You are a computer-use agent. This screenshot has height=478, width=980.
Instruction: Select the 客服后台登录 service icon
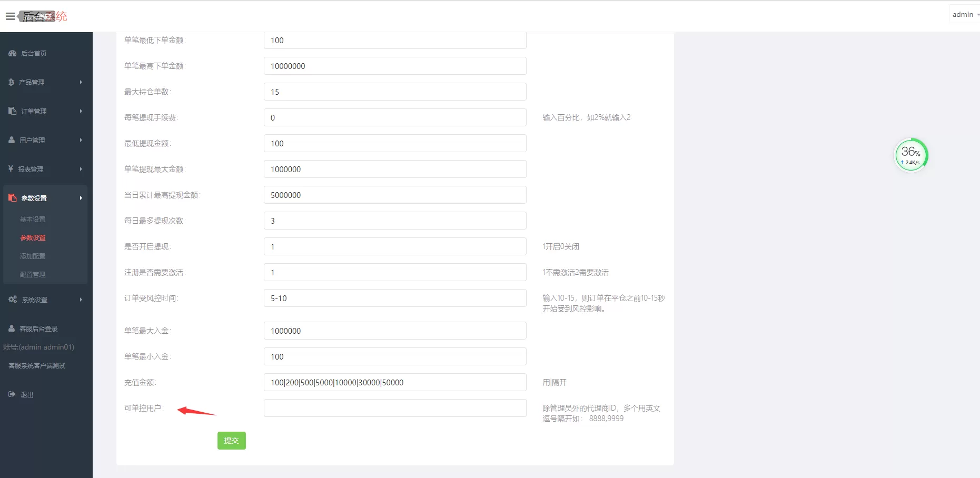(11, 328)
